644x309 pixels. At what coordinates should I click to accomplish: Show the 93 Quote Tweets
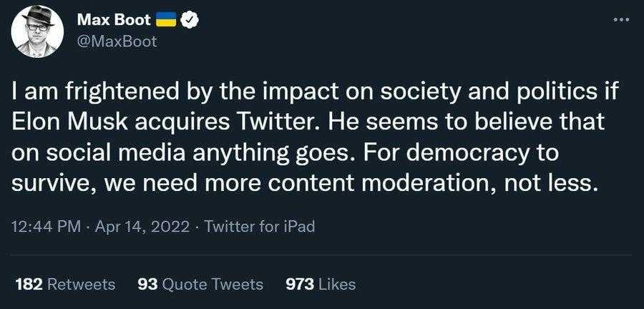(x=200, y=284)
